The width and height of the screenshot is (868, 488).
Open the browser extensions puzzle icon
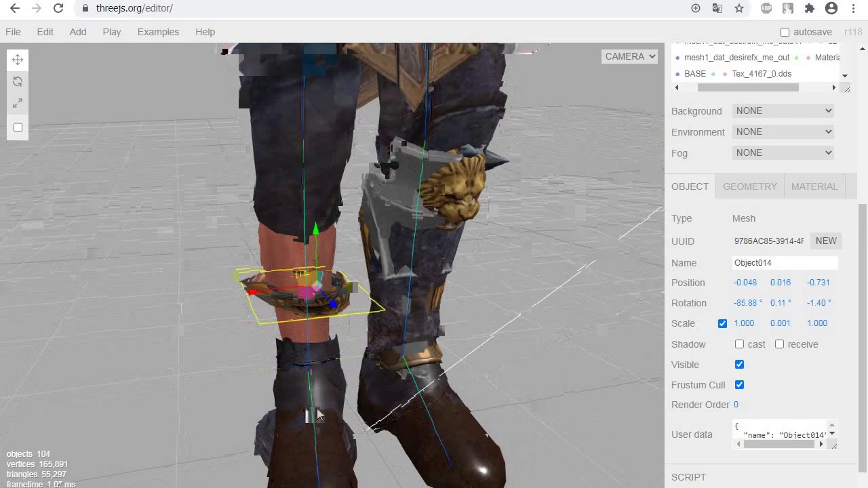pos(810,8)
